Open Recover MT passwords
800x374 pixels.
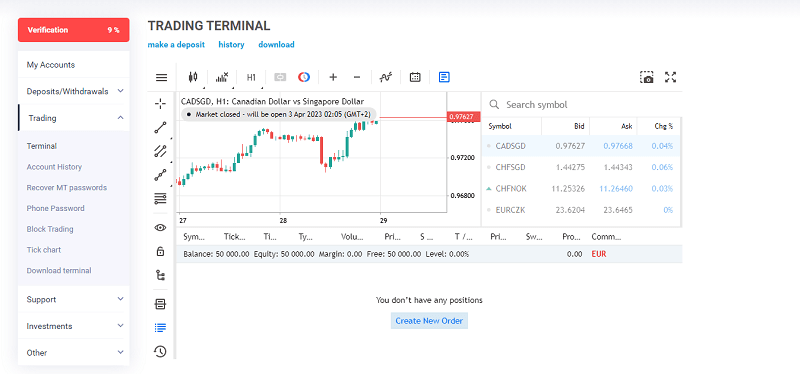67,188
